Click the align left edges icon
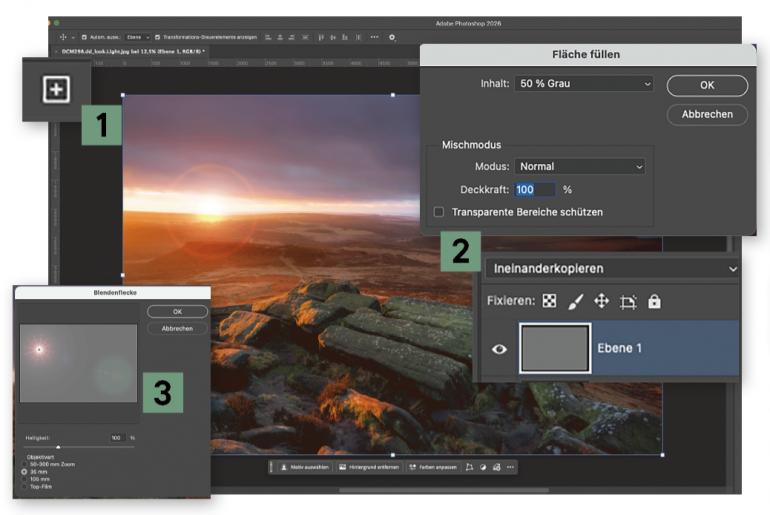Image resolution: width=770 pixels, height=515 pixels. (x=268, y=37)
